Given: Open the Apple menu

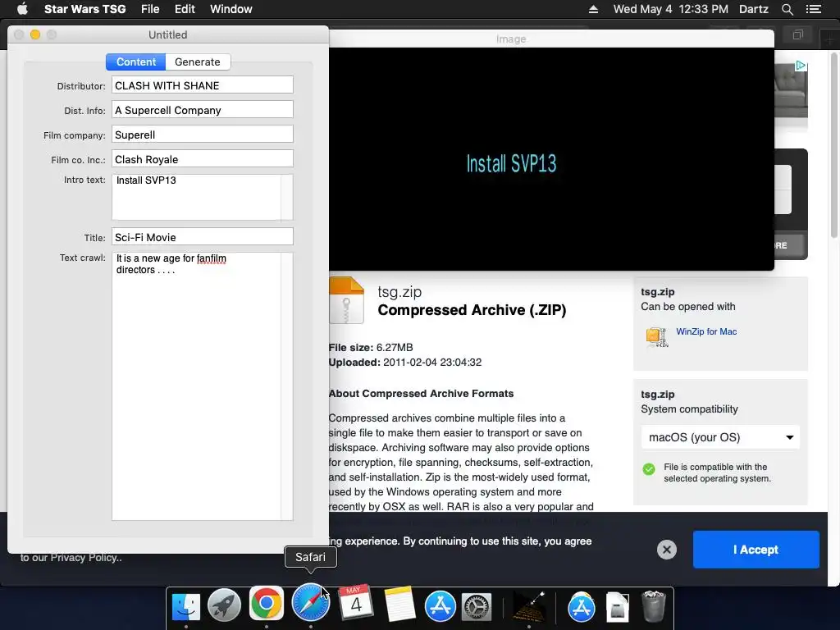Looking at the screenshot, I should [22, 9].
